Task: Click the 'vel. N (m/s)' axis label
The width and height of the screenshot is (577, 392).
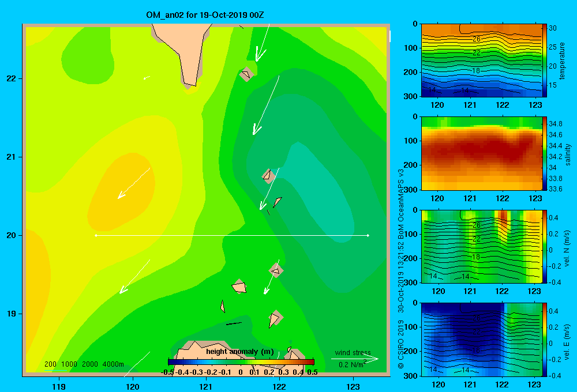Action: [567, 248]
